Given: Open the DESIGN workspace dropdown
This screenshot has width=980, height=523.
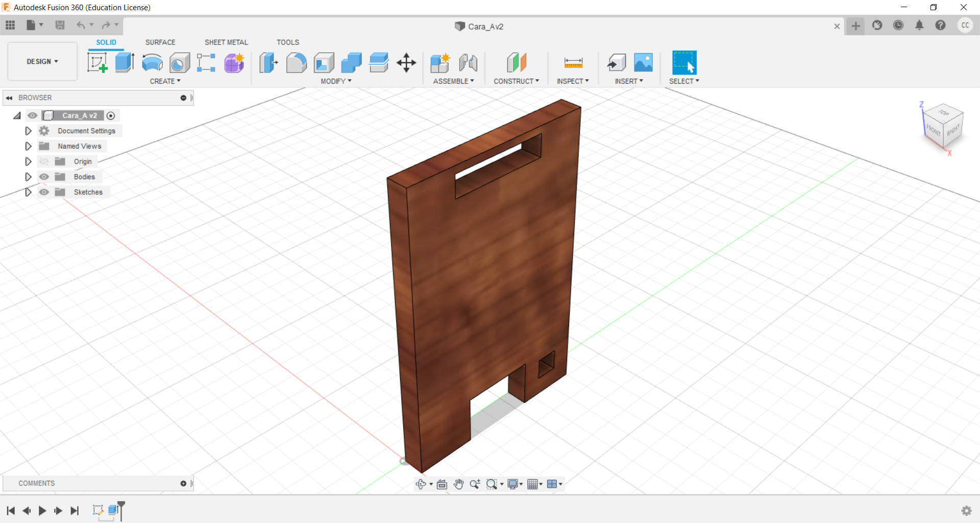Looking at the screenshot, I should (x=42, y=61).
